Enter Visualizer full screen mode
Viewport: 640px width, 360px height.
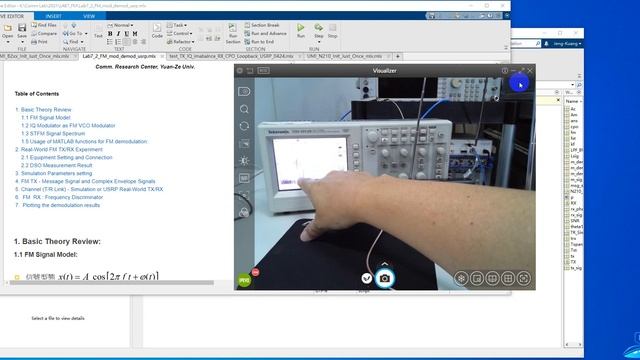click(x=524, y=278)
